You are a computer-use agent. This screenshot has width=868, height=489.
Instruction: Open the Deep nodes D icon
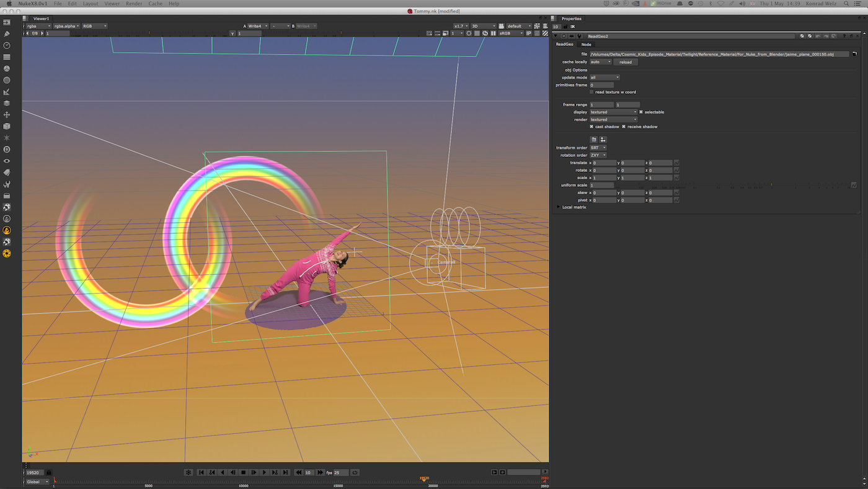tap(7, 150)
